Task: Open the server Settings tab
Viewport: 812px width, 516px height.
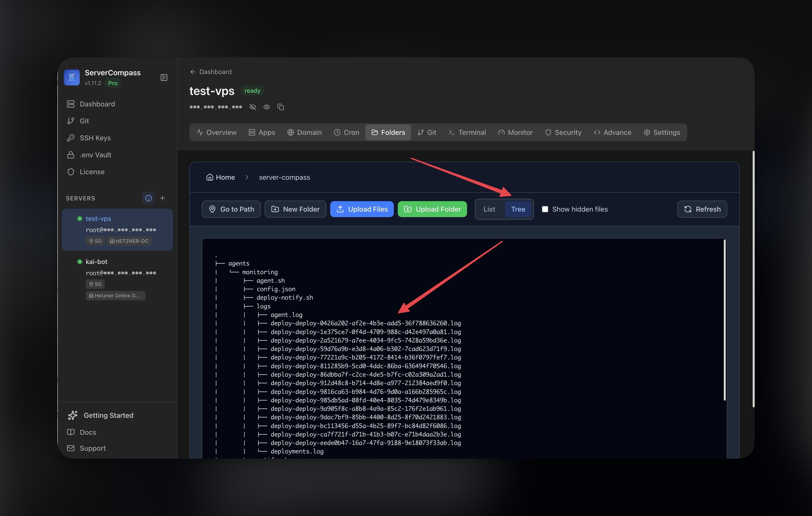Action: coord(662,133)
